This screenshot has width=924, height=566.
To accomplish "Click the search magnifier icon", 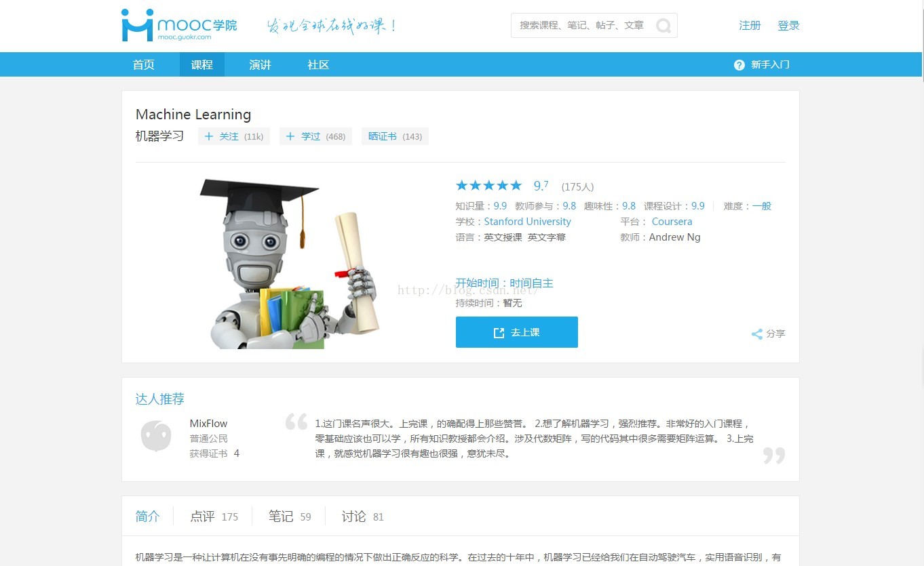I will (663, 26).
